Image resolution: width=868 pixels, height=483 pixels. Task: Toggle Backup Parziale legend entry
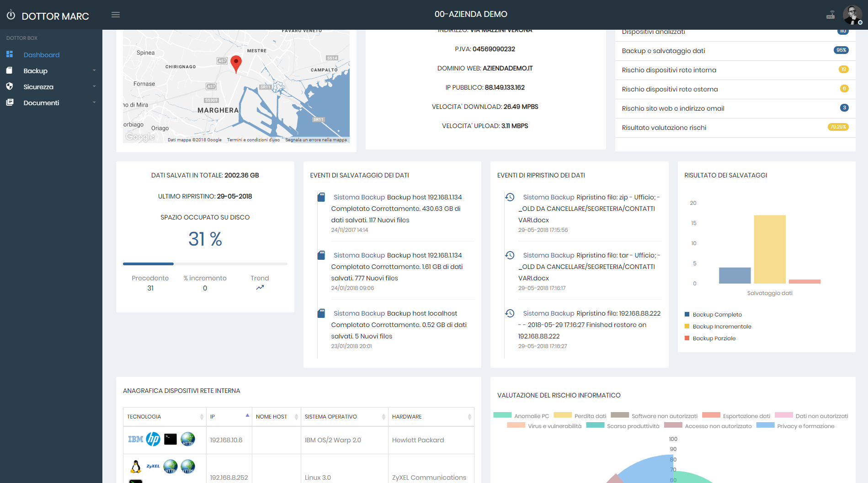[x=710, y=338]
